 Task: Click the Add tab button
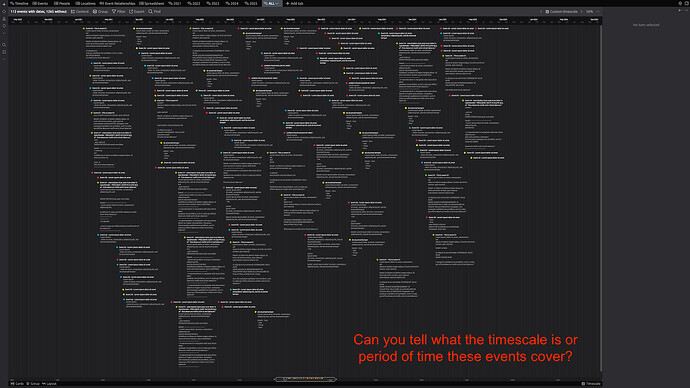point(294,3)
